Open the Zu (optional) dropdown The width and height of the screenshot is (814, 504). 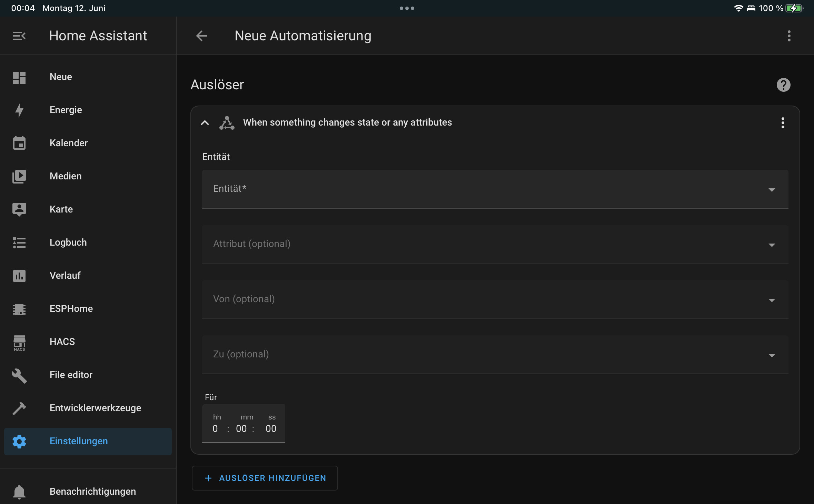tap(495, 355)
